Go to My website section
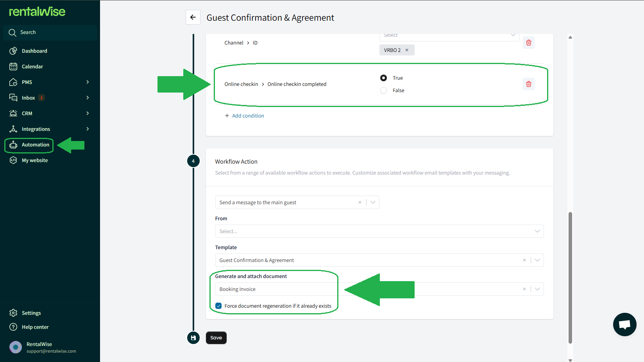The height and width of the screenshot is (362, 644). click(35, 160)
